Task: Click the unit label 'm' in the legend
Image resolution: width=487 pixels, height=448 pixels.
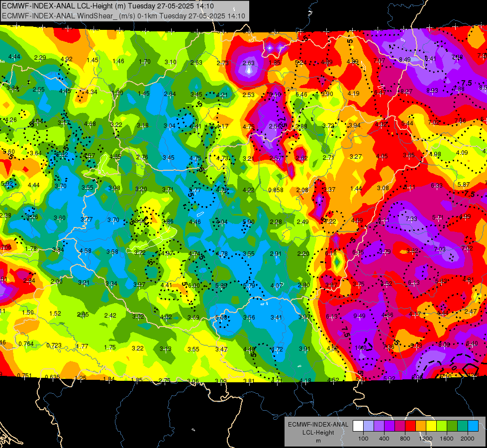Action: click(318, 441)
